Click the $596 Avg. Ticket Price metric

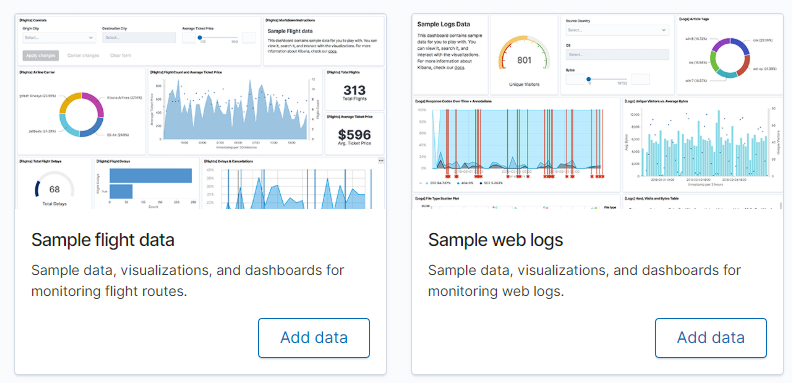point(354,137)
